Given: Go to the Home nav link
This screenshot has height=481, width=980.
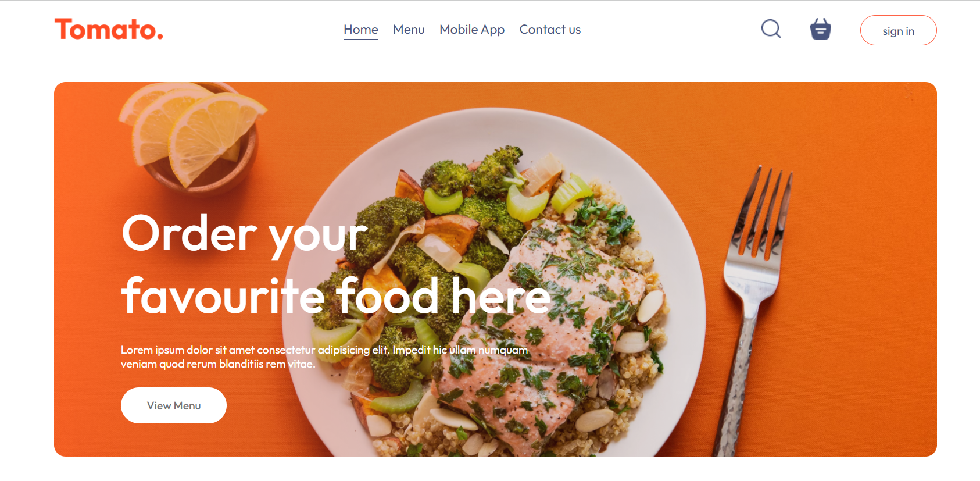Looking at the screenshot, I should pyautogui.click(x=361, y=30).
